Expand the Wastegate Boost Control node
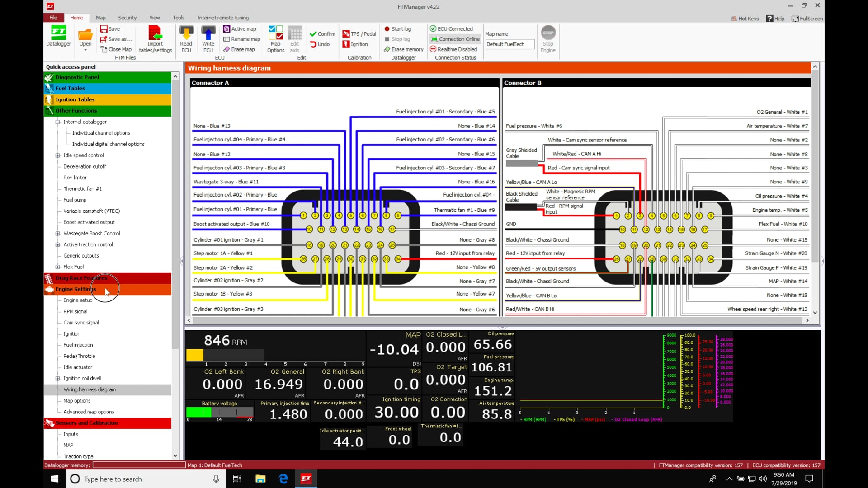The width and height of the screenshot is (868, 488). pyautogui.click(x=57, y=233)
